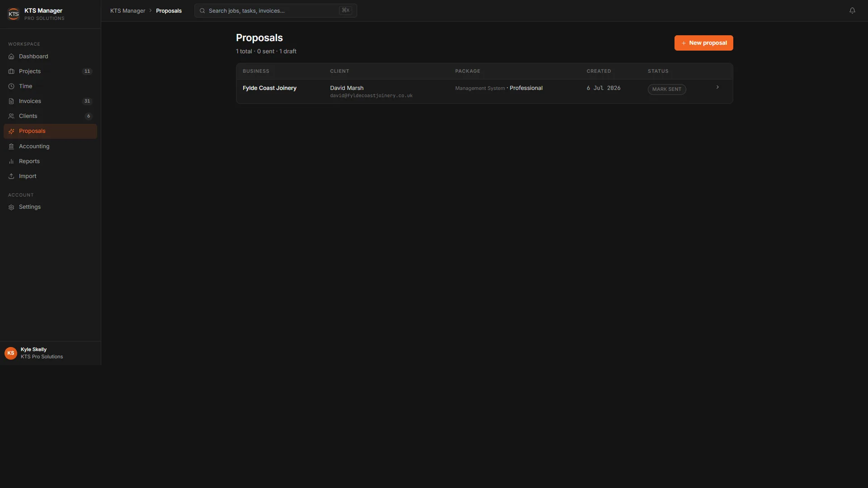The image size is (868, 488).
Task: Open Accounting via its bank icon
Action: click(11, 146)
